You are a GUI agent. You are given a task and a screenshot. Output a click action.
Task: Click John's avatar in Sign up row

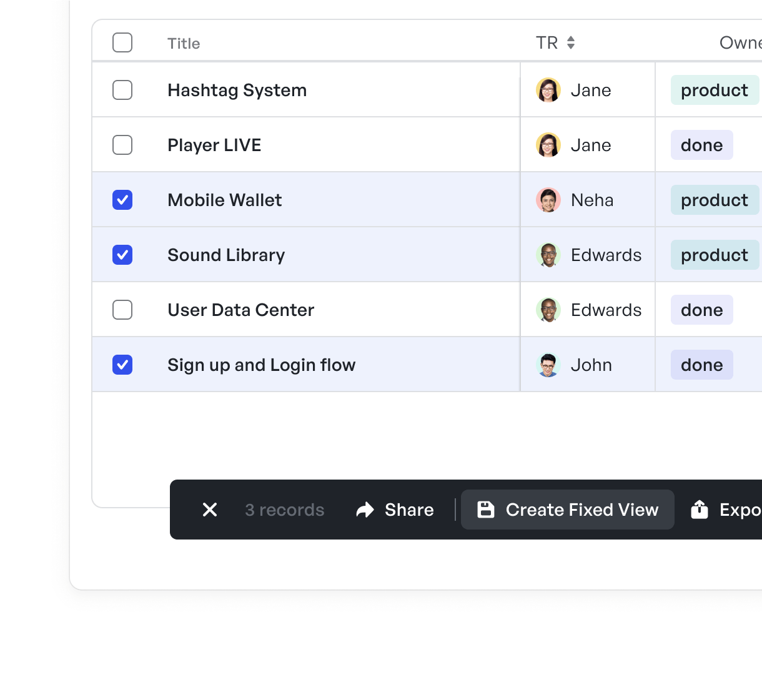click(x=548, y=365)
